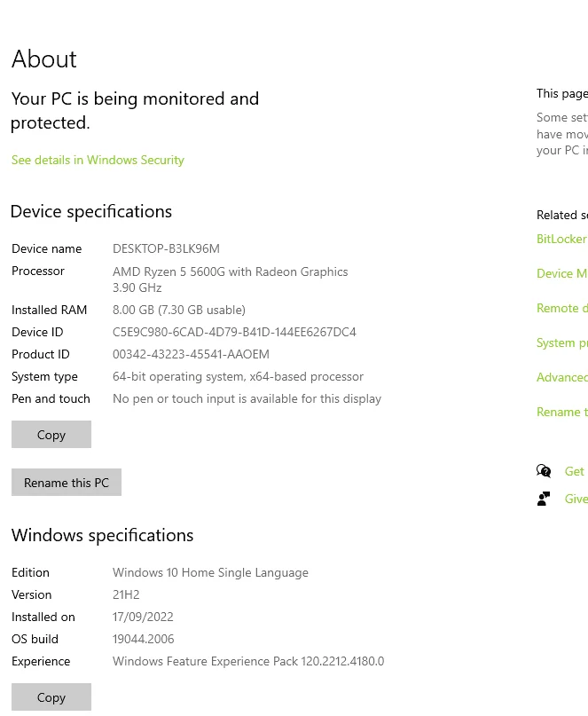588x716 pixels.
Task: Copy the Windows specifications
Action: click(x=51, y=696)
